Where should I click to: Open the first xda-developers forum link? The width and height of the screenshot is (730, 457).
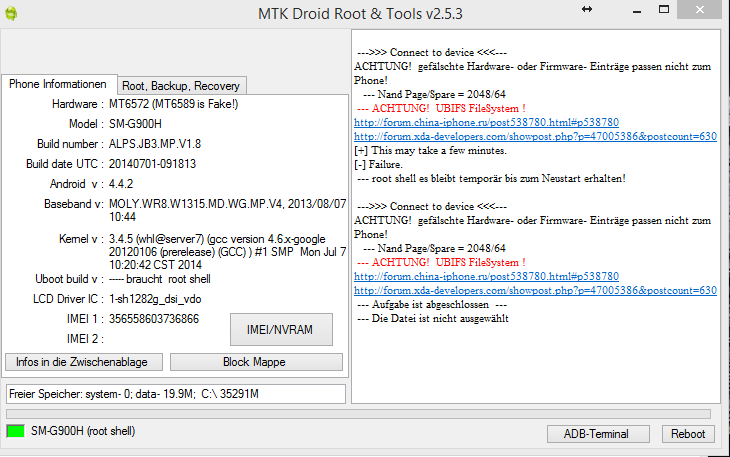click(x=535, y=136)
